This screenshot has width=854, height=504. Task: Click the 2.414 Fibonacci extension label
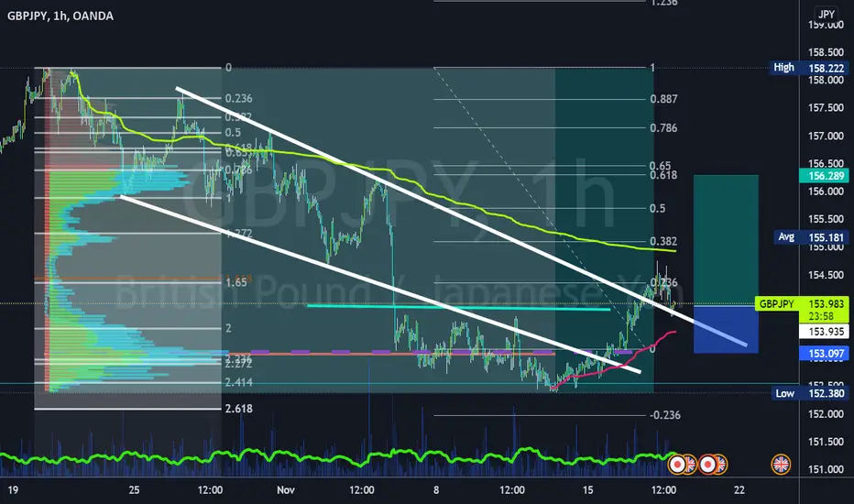tap(238, 382)
